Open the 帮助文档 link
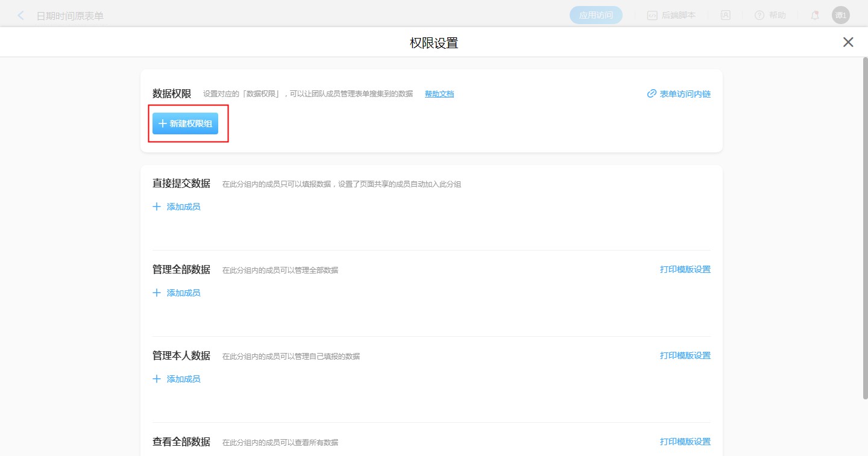This screenshot has height=456, width=868. [x=439, y=94]
